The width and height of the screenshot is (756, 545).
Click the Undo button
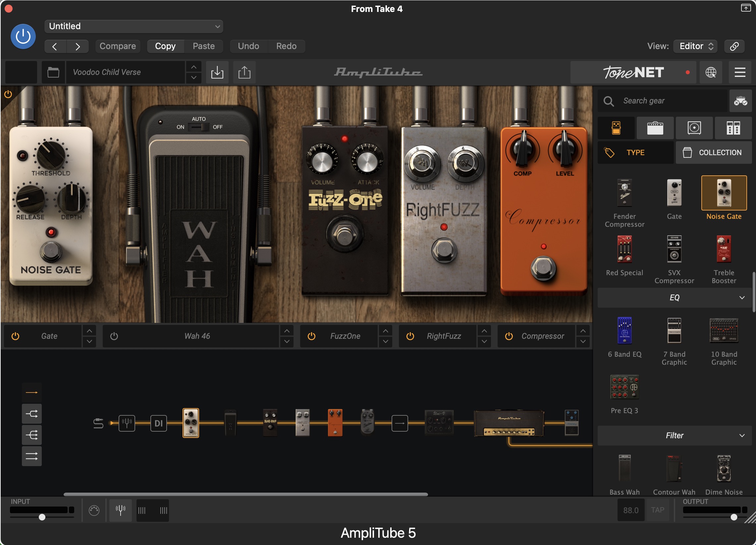click(x=248, y=46)
